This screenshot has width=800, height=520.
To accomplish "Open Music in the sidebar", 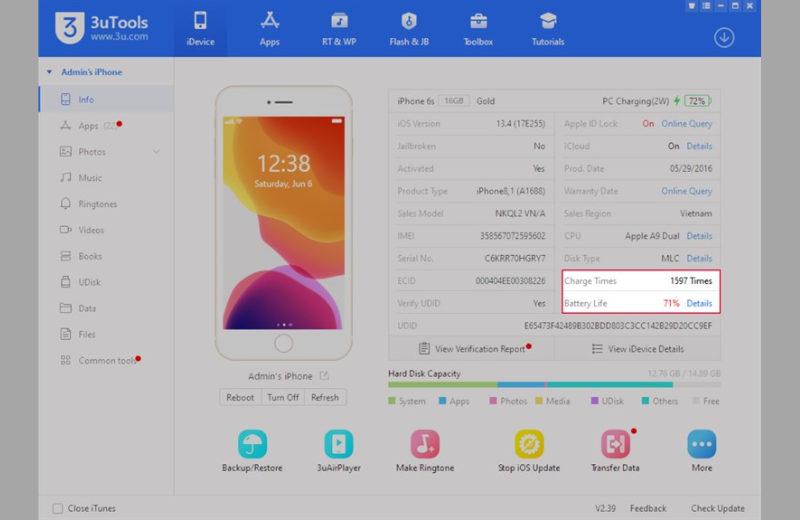I will point(106,178).
